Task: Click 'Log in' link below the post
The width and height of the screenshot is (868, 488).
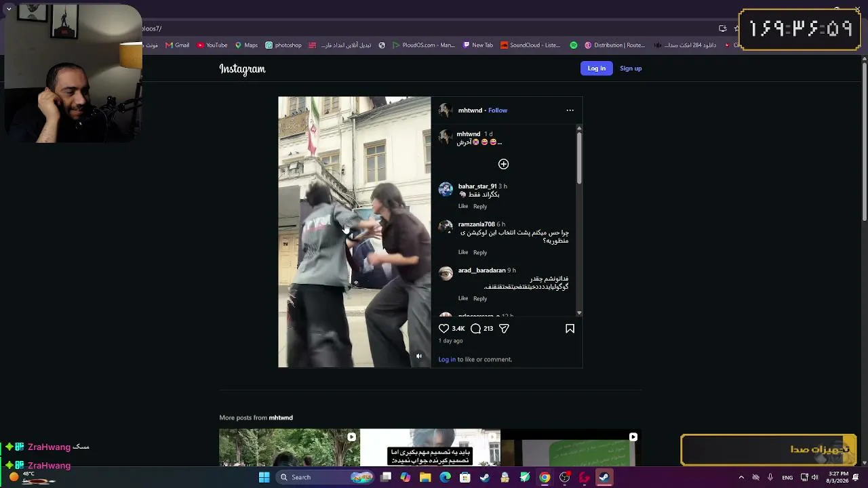Action: (x=447, y=359)
